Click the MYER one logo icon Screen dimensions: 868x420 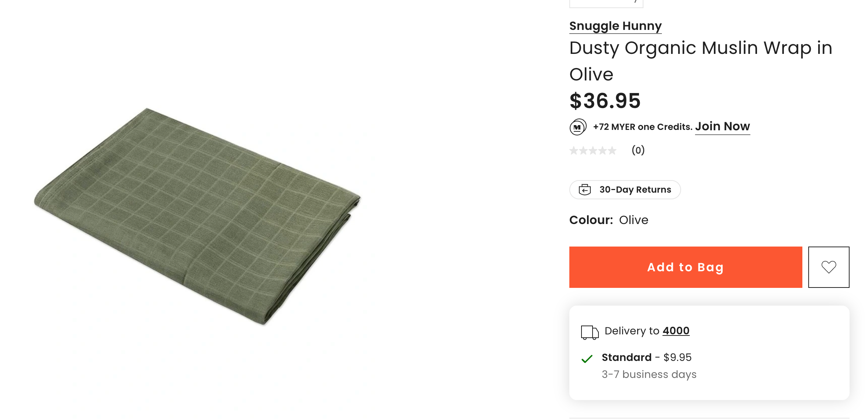click(x=578, y=127)
